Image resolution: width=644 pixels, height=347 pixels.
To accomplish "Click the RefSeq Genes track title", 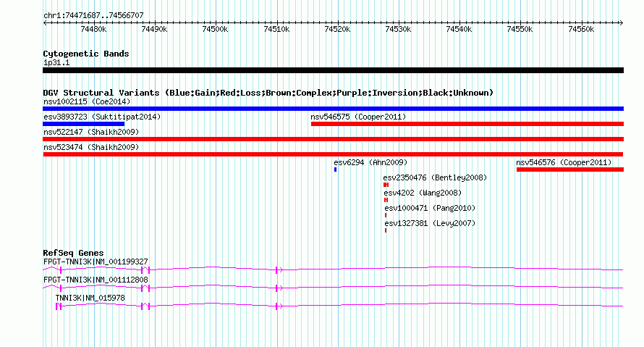I will [x=74, y=254].
